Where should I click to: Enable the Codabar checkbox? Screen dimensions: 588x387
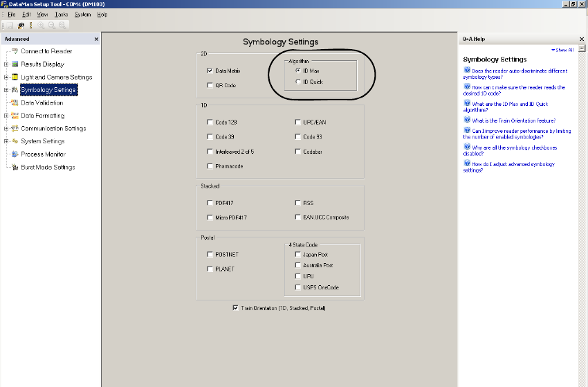point(297,152)
